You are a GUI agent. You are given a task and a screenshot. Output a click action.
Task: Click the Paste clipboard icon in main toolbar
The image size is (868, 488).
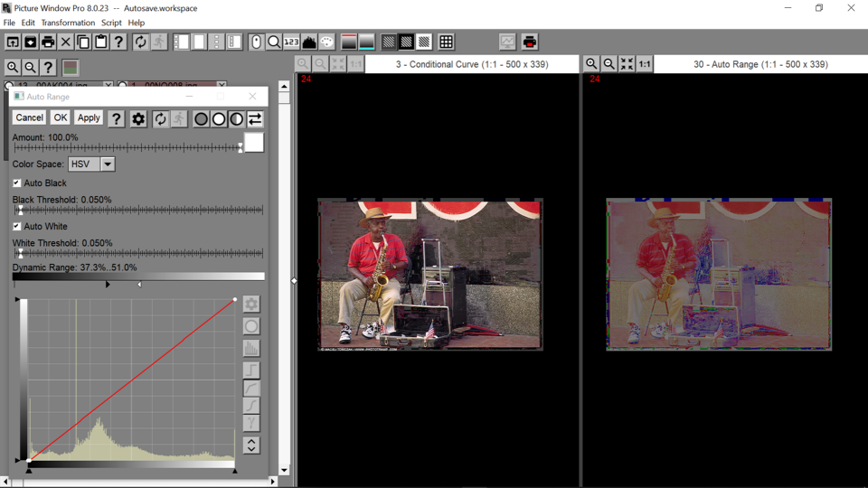coord(100,42)
